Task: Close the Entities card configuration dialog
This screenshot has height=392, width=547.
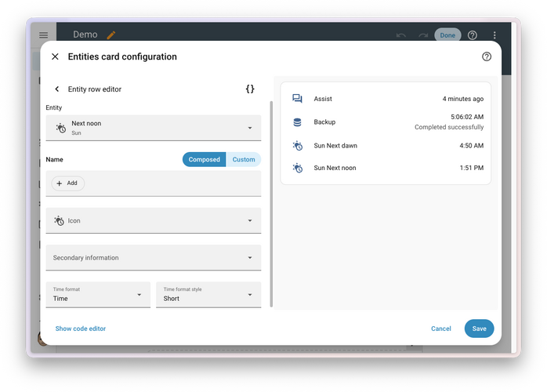Action: 55,56
